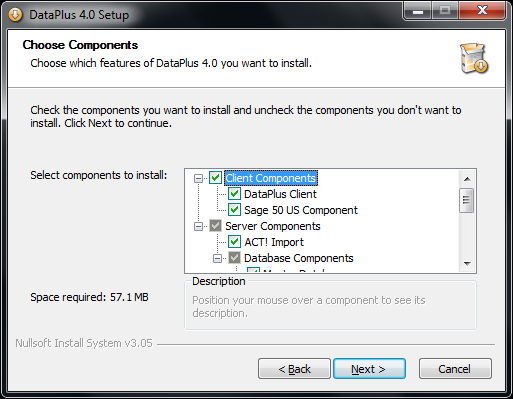Click the installer box icon in header
This screenshot has width=513, height=399.
pos(474,58)
